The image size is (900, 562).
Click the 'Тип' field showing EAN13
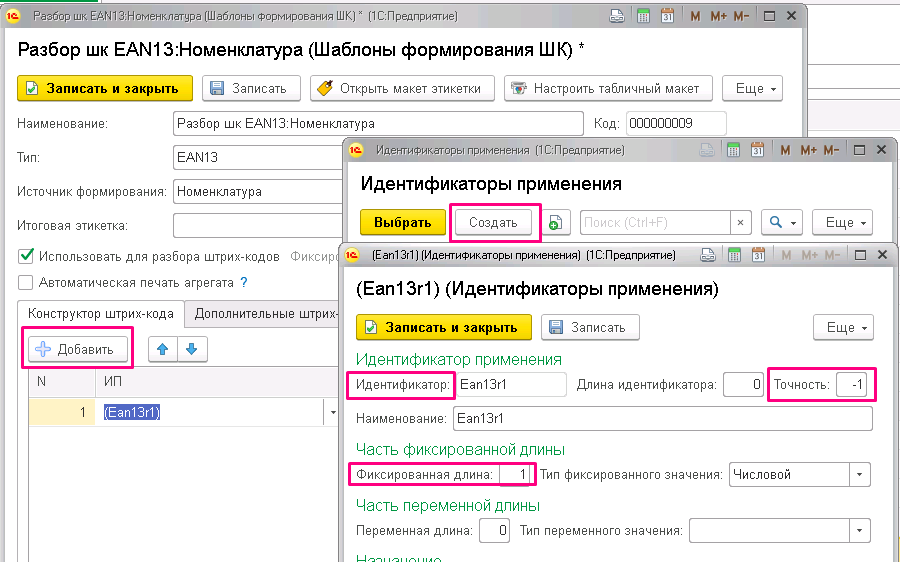[258, 157]
